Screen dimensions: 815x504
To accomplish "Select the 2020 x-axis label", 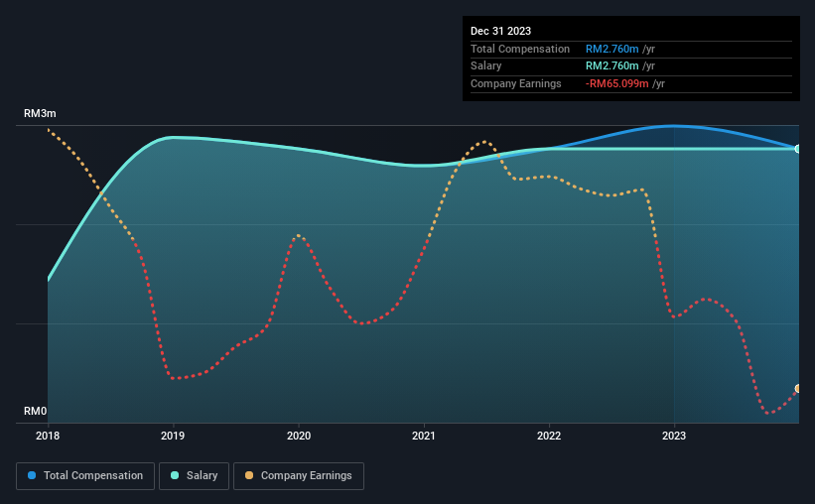I will tap(299, 436).
